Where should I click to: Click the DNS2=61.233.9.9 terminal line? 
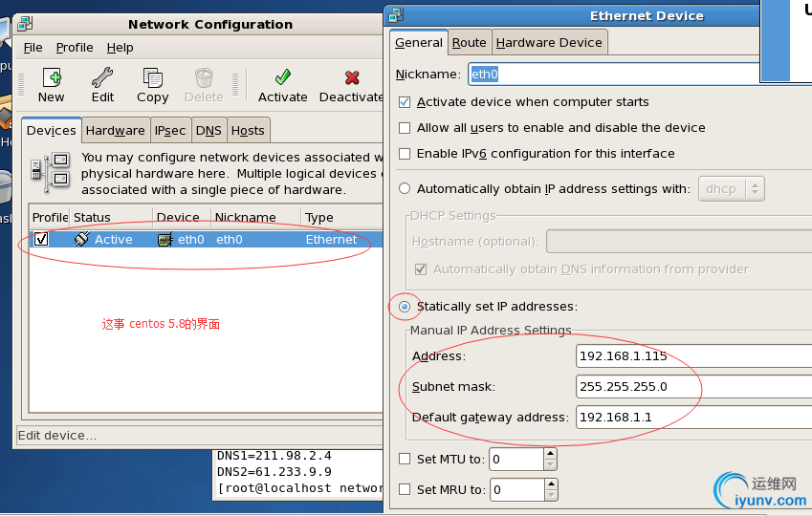tap(274, 472)
